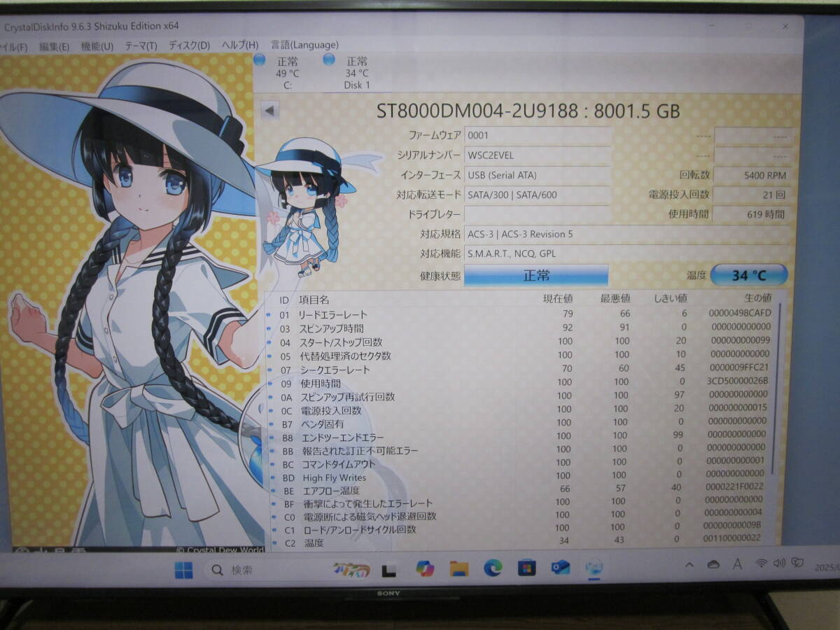The image size is (840, 630).
Task: Open the ディスク(D) menu
Action: coord(189,45)
